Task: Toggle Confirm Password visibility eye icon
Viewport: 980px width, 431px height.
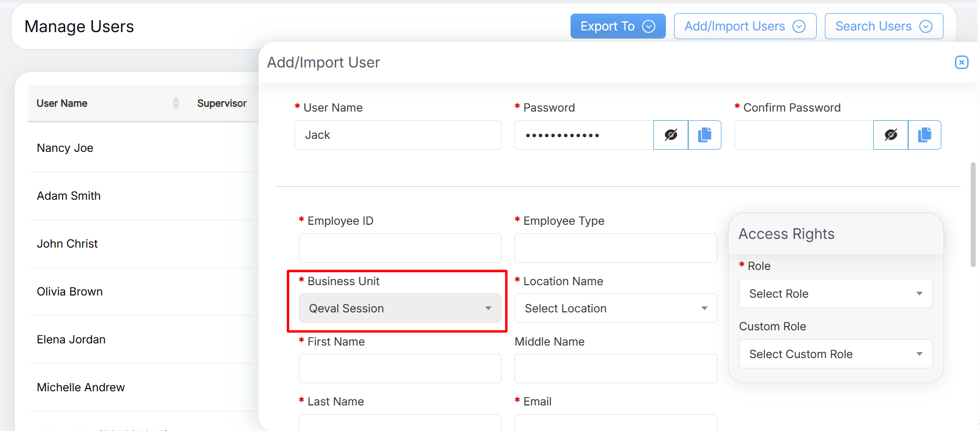Action: pyautogui.click(x=891, y=135)
